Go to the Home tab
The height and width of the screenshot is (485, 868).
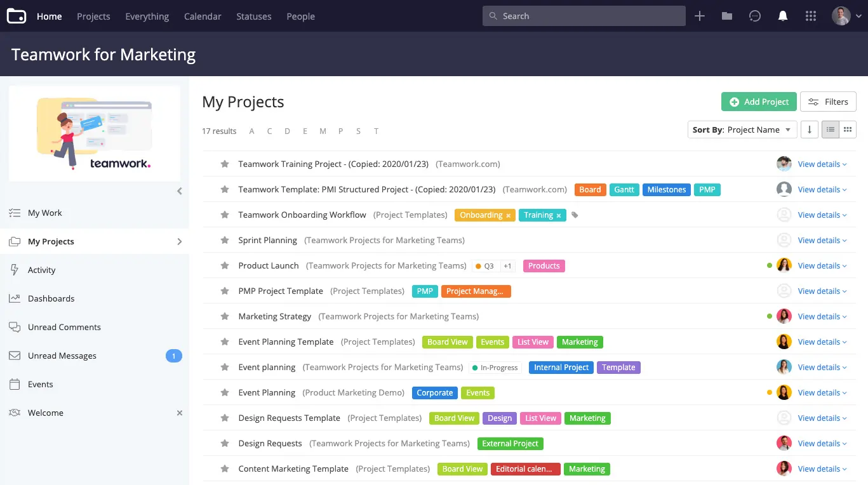pos(50,16)
